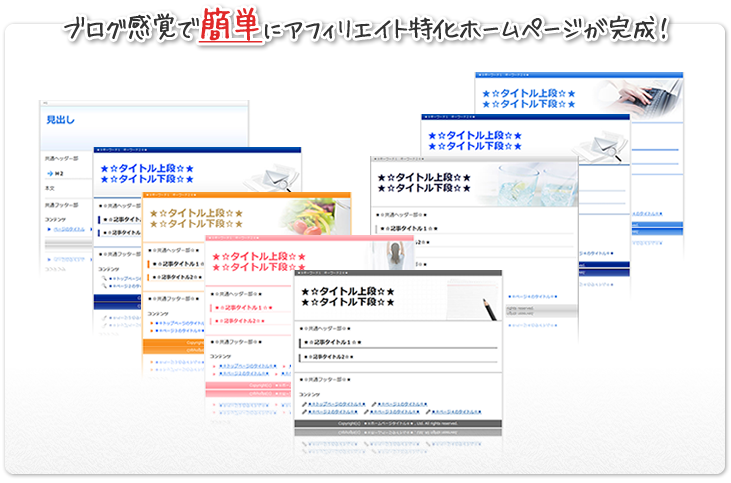Click the top-right blue template's title text

click(528, 98)
